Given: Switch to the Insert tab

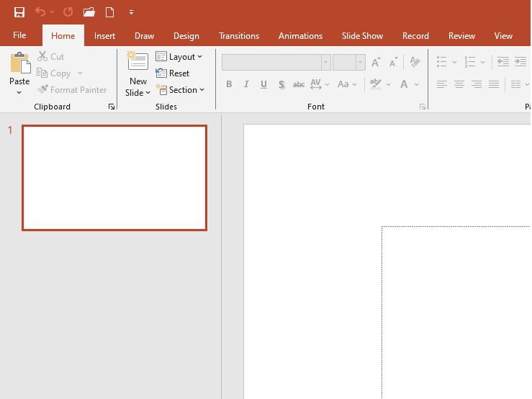Looking at the screenshot, I should click(x=104, y=36).
